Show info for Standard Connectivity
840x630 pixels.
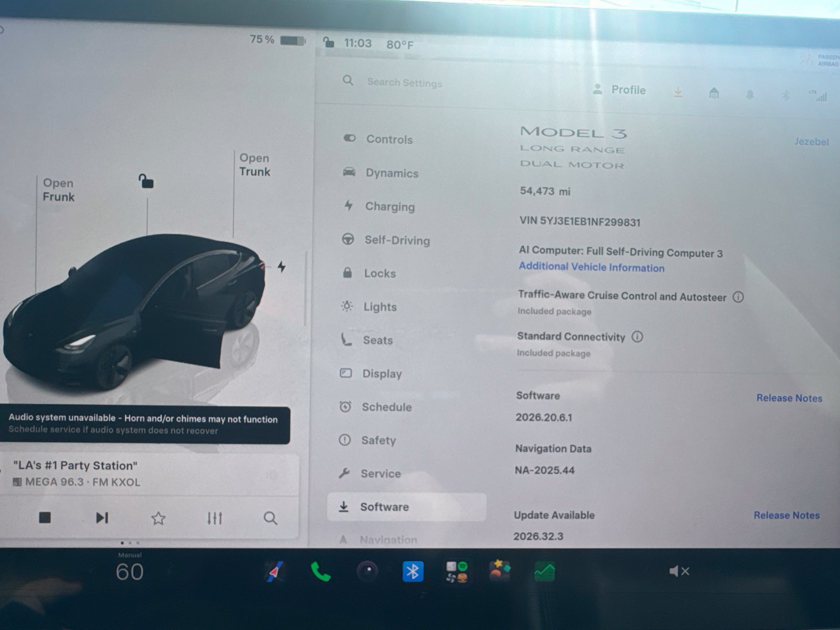[x=637, y=337]
